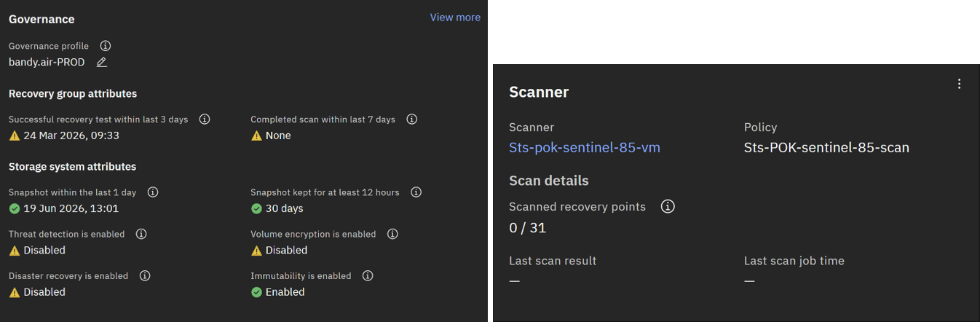This screenshot has width=980, height=322.
Task: Click info icon next to Snapshot within last day
Action: click(x=153, y=192)
